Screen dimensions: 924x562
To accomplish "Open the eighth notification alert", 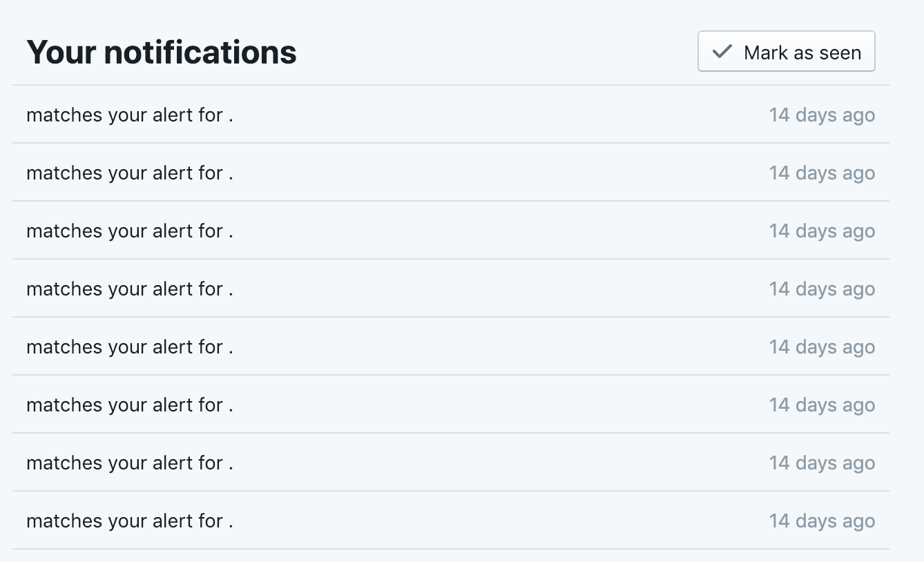I will pos(130,521).
